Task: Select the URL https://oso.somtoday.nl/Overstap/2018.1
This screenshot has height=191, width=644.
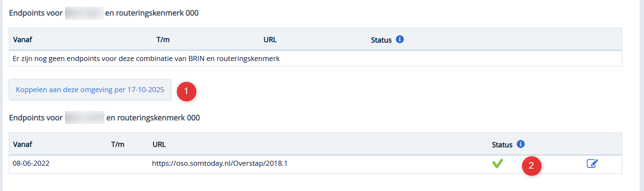Action: point(220,164)
